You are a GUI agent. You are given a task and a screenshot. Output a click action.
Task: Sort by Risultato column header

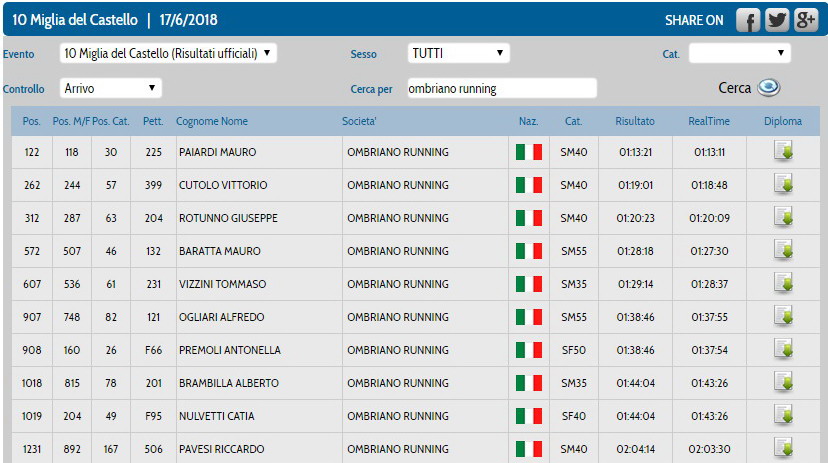635,122
